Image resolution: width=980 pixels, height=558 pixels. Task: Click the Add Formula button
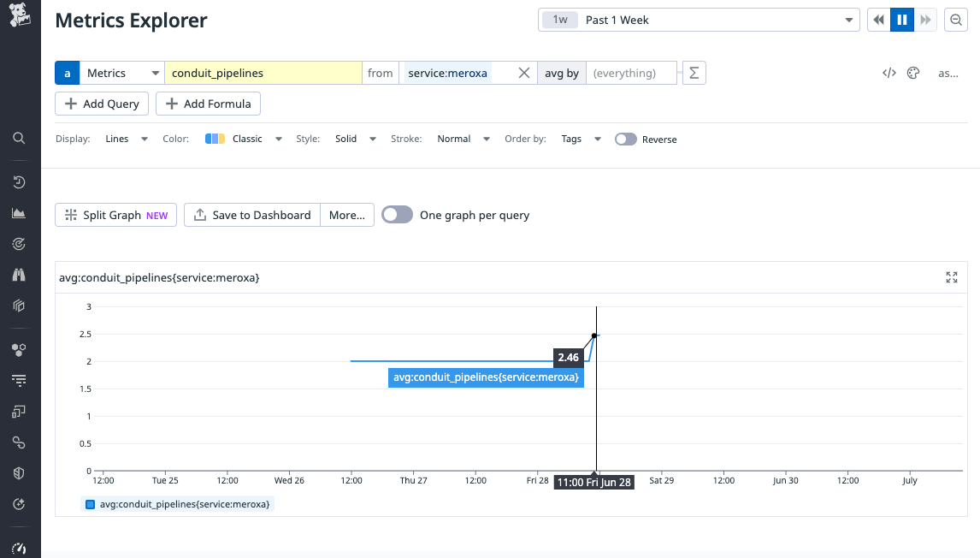pos(208,103)
